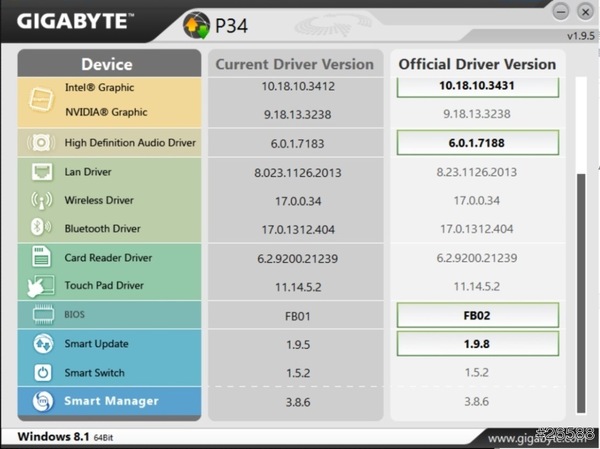This screenshot has width=600, height=449.
Task: Click the High Definition Audio speaker icon
Action: [42, 143]
